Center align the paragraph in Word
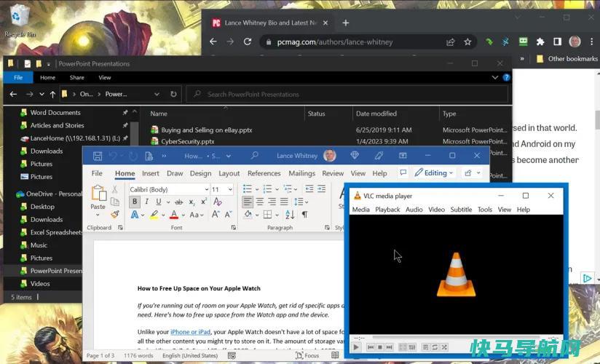 pyautogui.click(x=260, y=202)
